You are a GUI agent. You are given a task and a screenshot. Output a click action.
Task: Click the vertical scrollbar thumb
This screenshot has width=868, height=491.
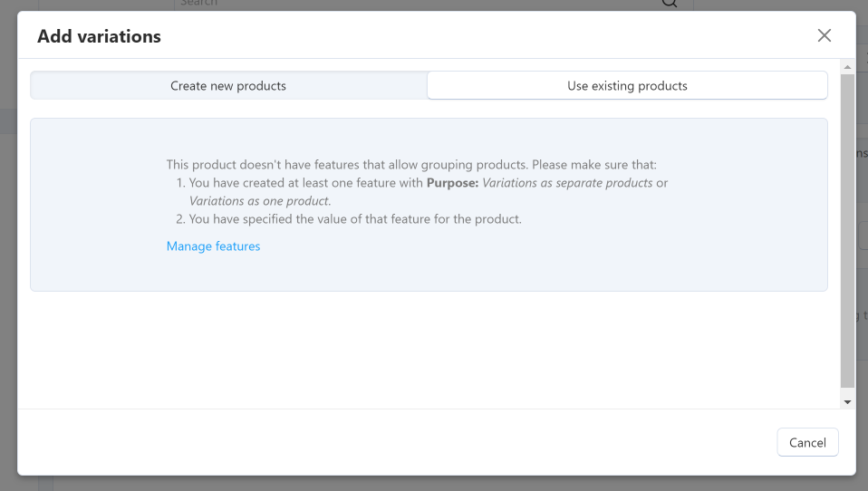click(847, 231)
